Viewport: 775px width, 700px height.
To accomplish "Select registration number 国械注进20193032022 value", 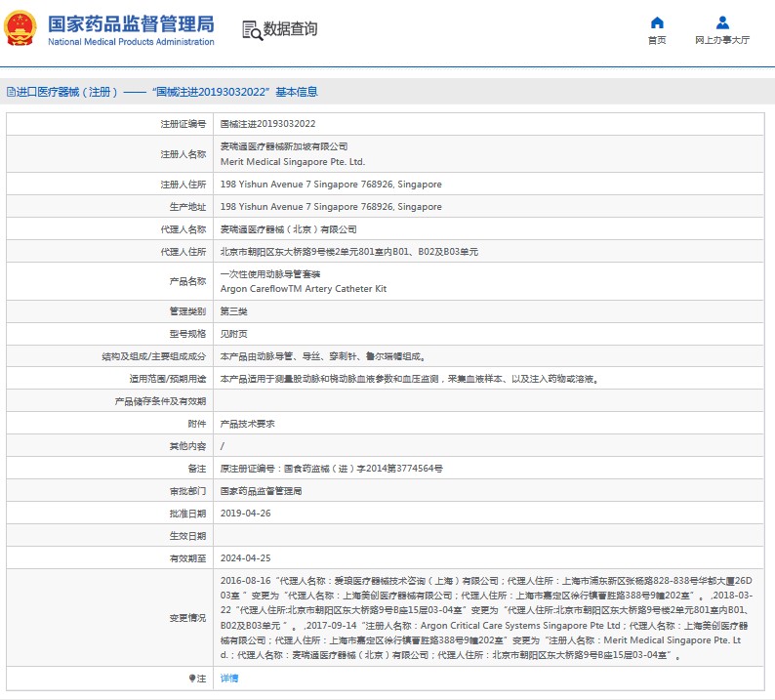I will pos(267,124).
